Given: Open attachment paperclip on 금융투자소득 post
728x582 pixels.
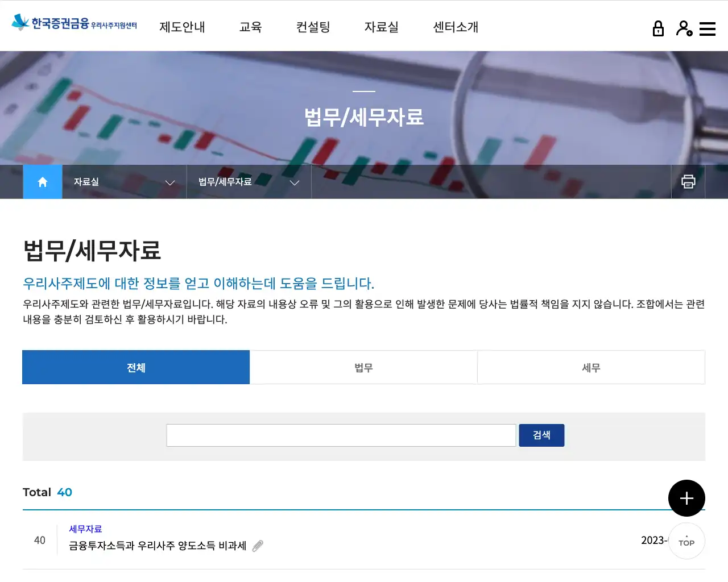Looking at the screenshot, I should click(x=258, y=546).
